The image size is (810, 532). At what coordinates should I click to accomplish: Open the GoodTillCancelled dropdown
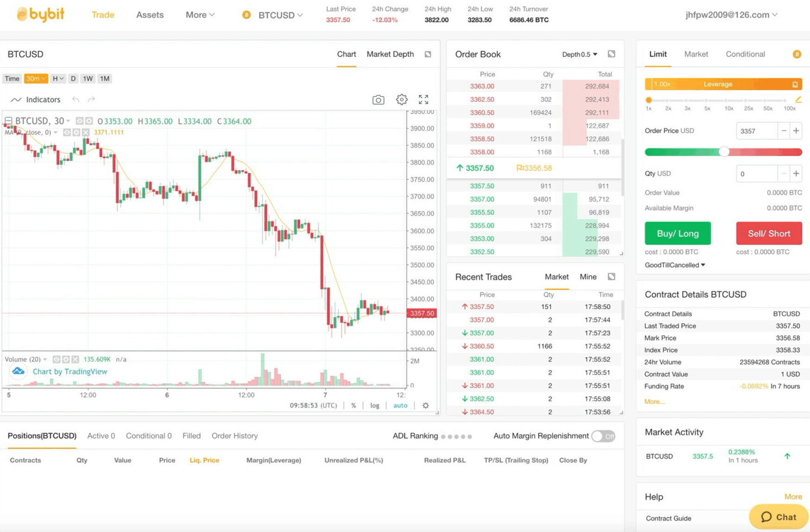point(675,265)
